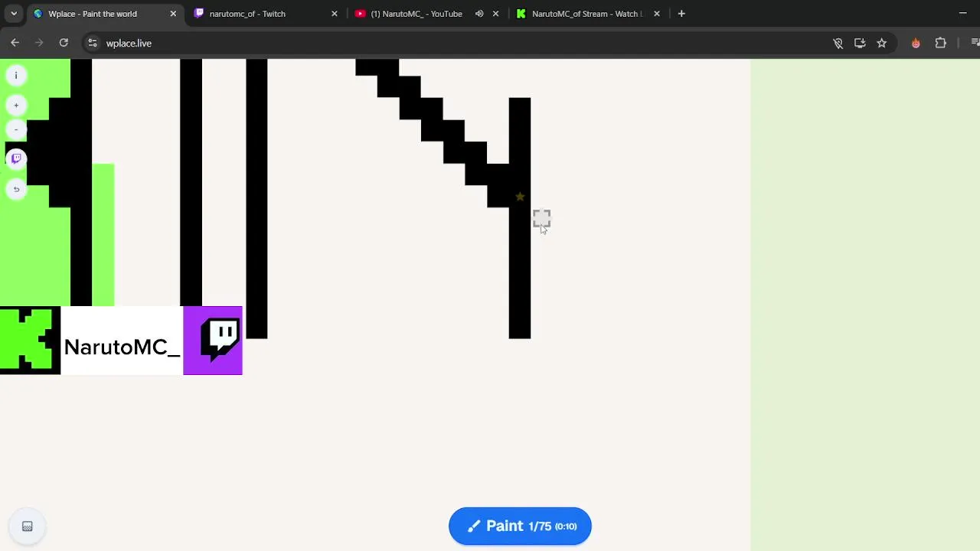Bookmark this page with star icon
This screenshot has width=980, height=551.
point(882,44)
